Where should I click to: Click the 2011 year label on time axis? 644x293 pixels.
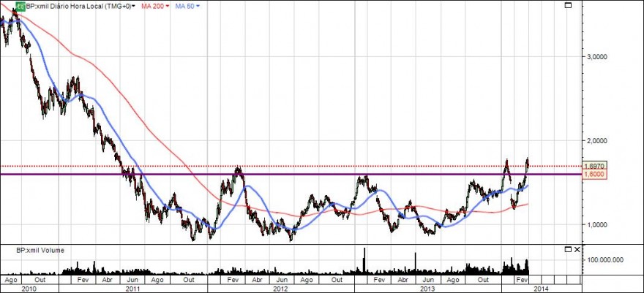pos(132,289)
